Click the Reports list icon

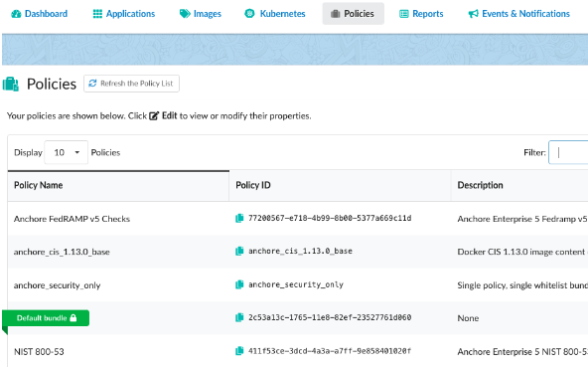pyautogui.click(x=404, y=14)
